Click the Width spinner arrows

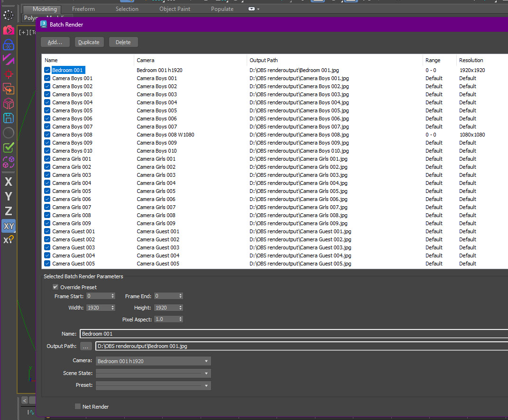pos(113,308)
